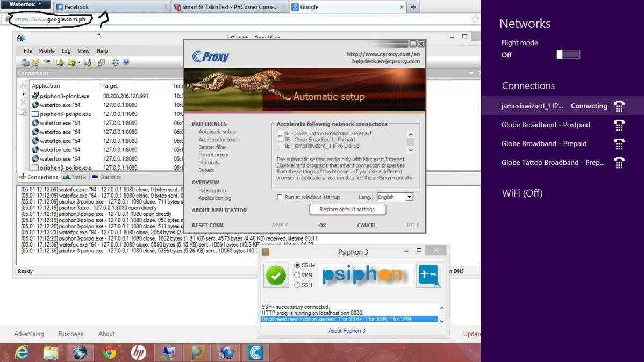Open Internet Explorer from taskbar
Screen dimensions: 644x362
21,352
